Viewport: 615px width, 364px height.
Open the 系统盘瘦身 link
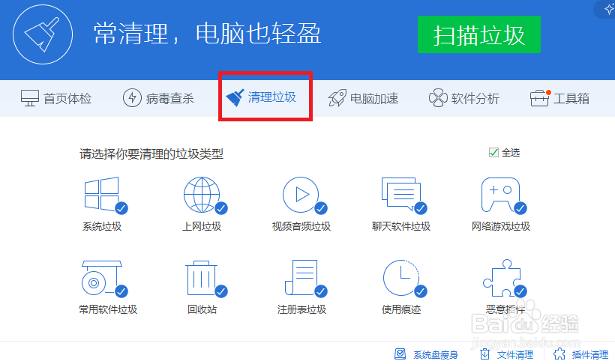pos(436,355)
